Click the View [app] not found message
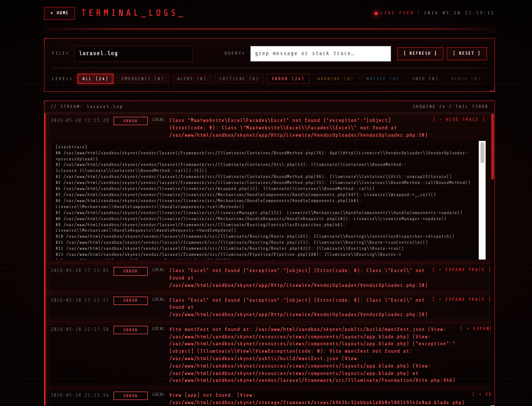This screenshot has width=532, height=406. 317,399
